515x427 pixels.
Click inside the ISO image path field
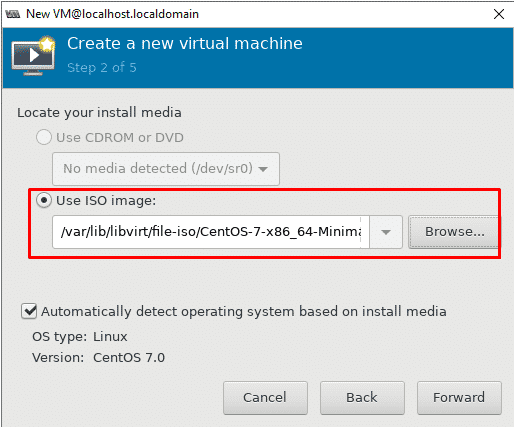click(211, 232)
